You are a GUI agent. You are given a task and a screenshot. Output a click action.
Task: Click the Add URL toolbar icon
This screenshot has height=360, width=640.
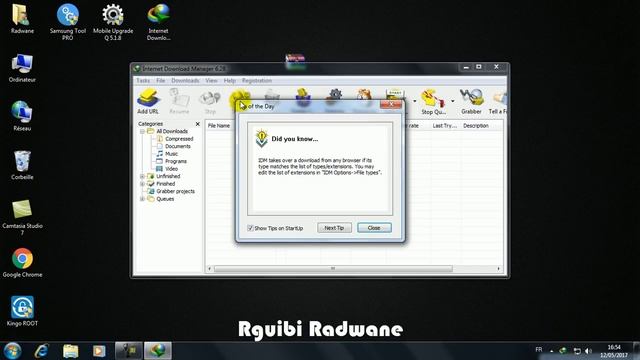click(148, 101)
